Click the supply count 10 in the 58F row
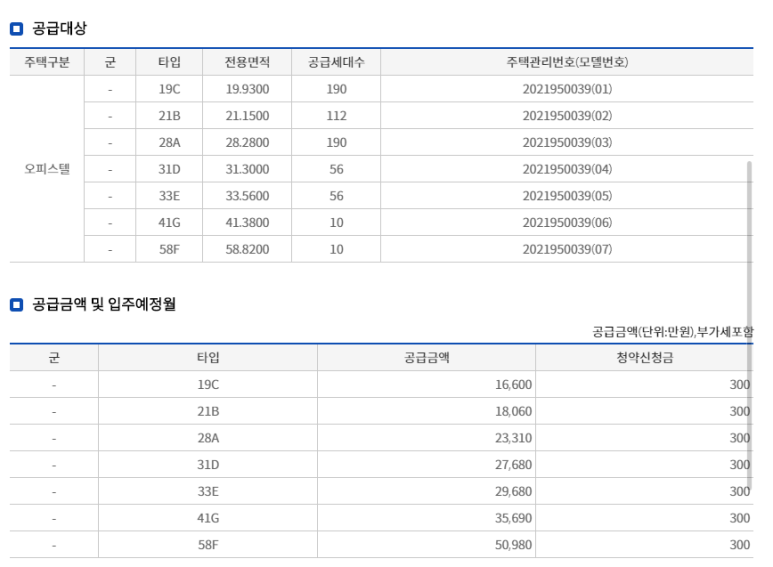Viewport: 773px width, 567px height. [336, 249]
